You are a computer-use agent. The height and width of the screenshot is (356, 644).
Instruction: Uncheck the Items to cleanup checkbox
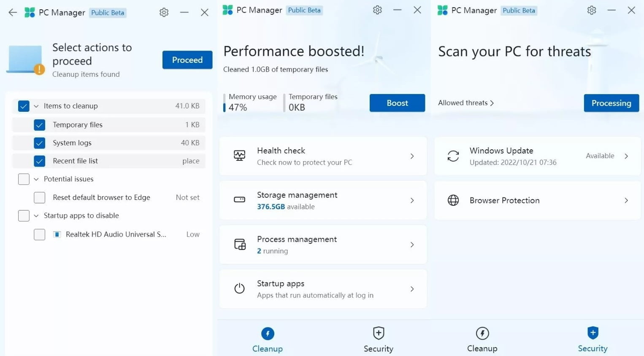point(24,106)
